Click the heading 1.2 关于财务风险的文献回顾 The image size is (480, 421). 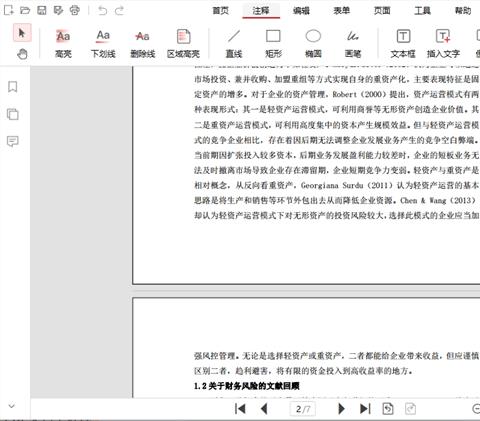pyautogui.click(x=247, y=386)
